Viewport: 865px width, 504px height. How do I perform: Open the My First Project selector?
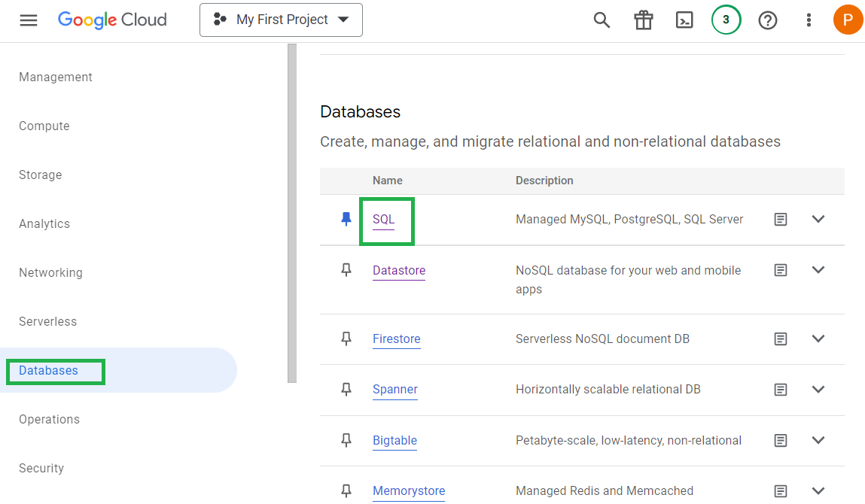[281, 20]
